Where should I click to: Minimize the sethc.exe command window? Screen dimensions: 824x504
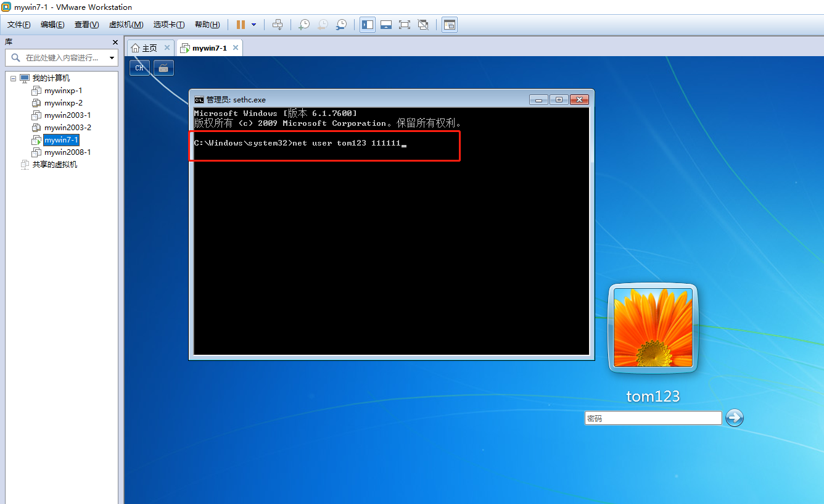(538, 99)
